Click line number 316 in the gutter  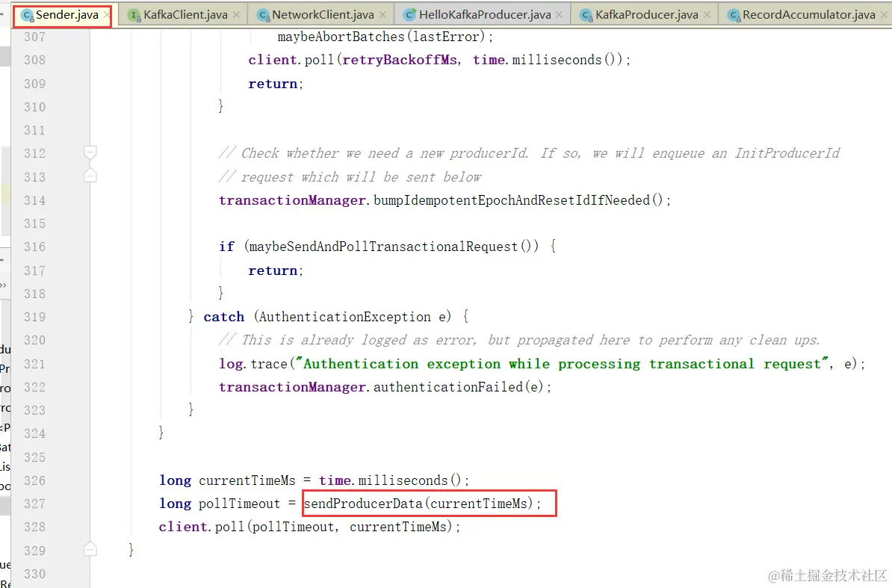(x=34, y=247)
